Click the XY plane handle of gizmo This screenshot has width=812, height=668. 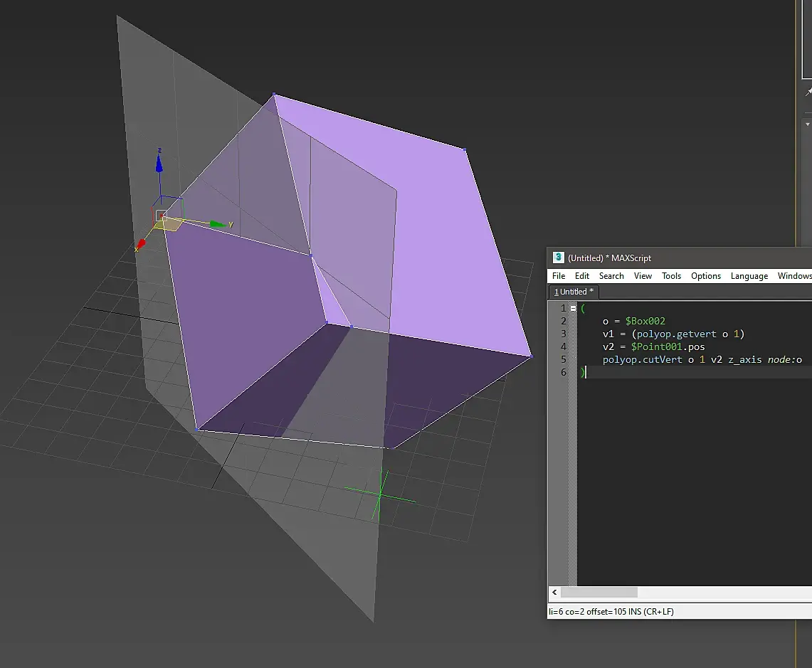(x=171, y=225)
